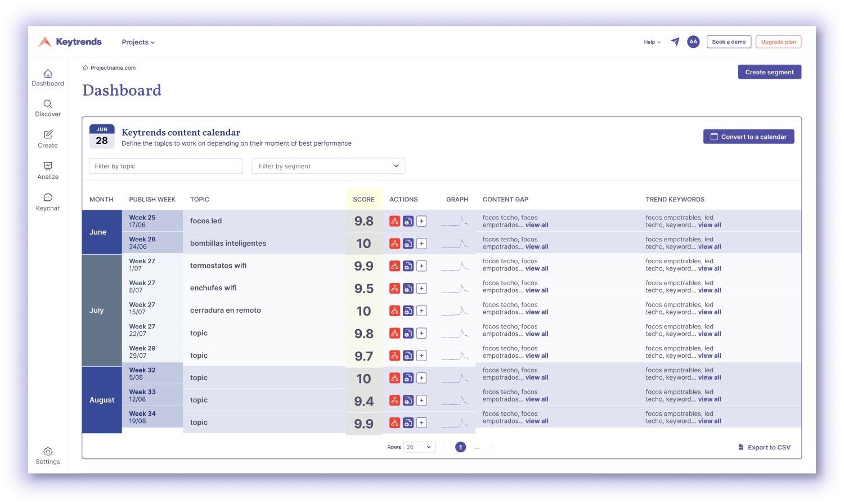Viewport: 844px width, 504px height.
Task: Click red cluster icon for bombillas inteligentes
Action: tap(395, 244)
